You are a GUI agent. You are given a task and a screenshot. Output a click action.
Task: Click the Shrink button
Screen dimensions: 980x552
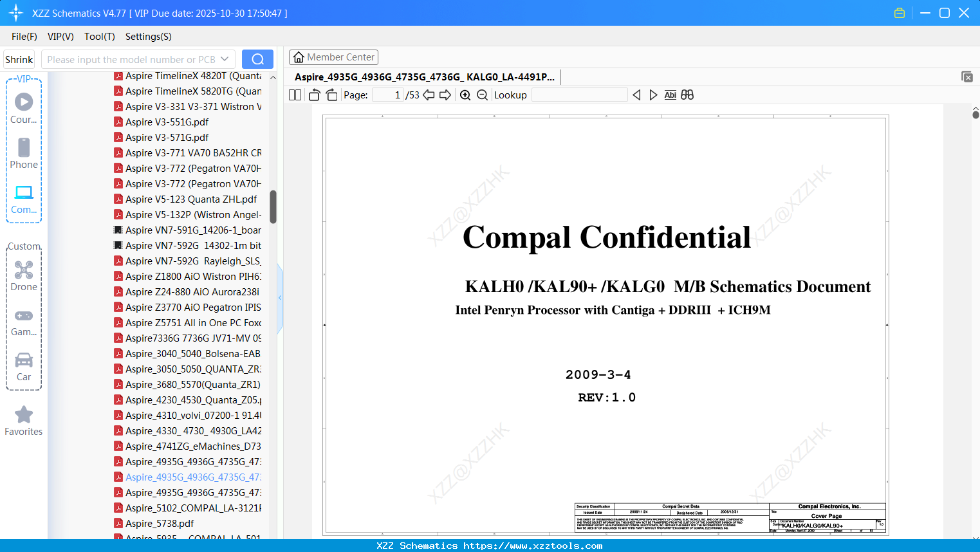(x=19, y=59)
